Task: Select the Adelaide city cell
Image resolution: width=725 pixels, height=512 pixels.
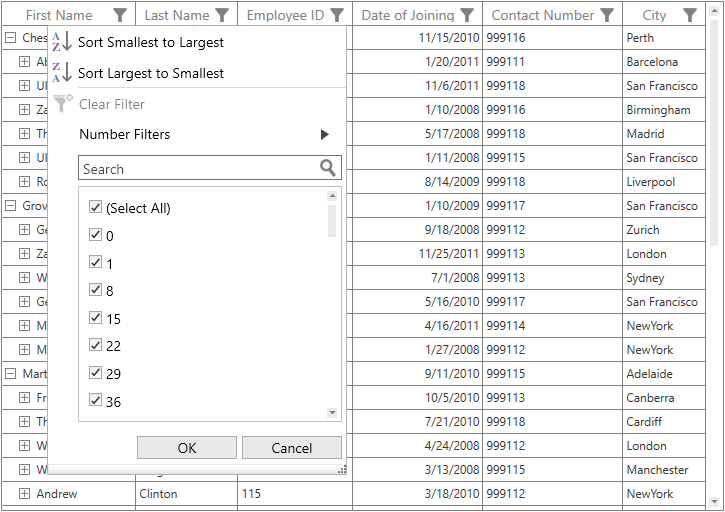Action: coord(664,373)
